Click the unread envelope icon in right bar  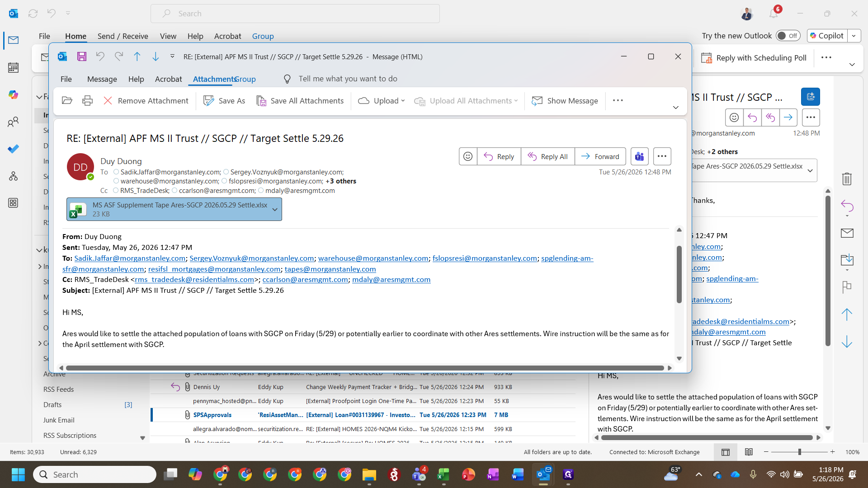point(847,233)
